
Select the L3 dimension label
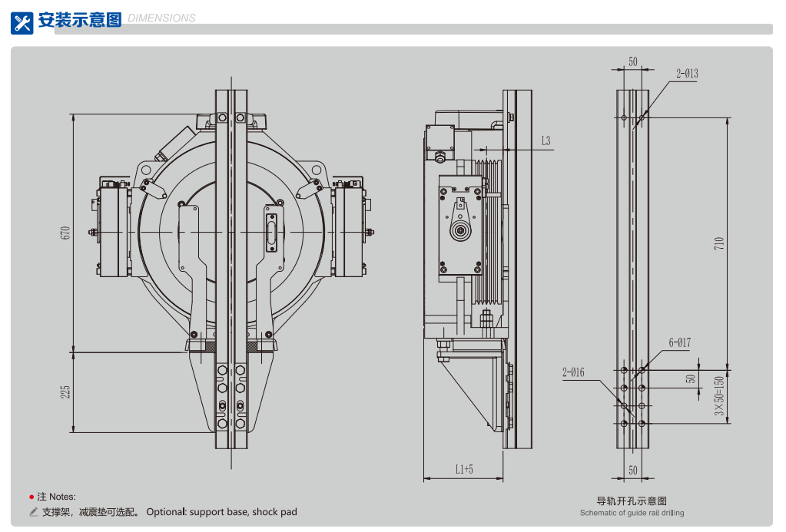546,140
